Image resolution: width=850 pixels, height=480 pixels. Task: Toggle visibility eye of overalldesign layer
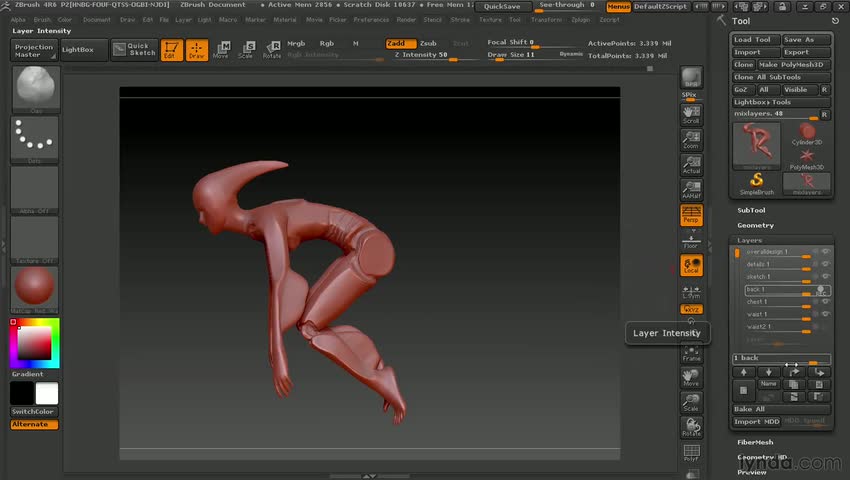(x=826, y=252)
